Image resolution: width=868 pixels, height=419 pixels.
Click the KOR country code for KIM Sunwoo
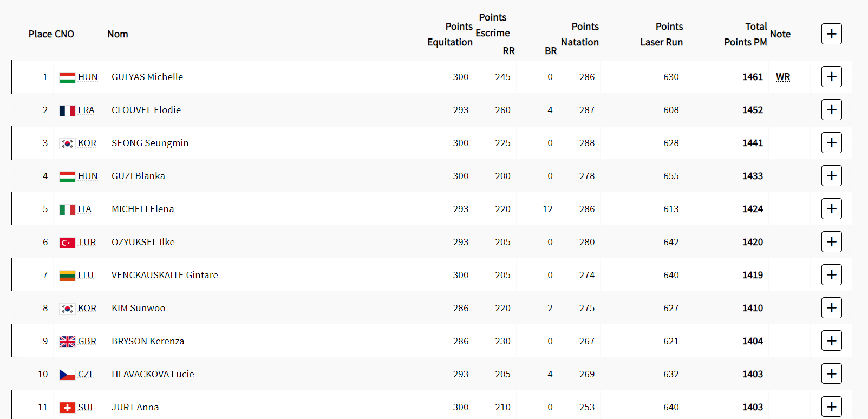click(87, 308)
